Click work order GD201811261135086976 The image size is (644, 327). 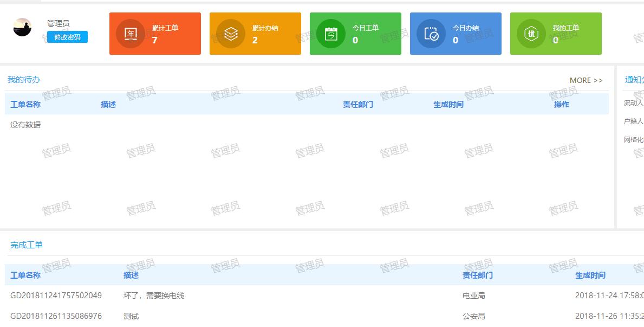(x=56, y=316)
